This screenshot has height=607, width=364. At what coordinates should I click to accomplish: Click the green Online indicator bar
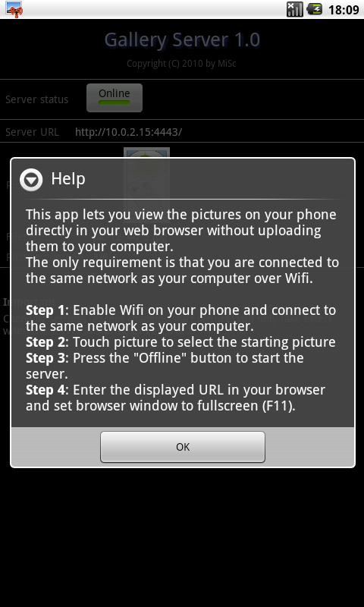coord(115,102)
